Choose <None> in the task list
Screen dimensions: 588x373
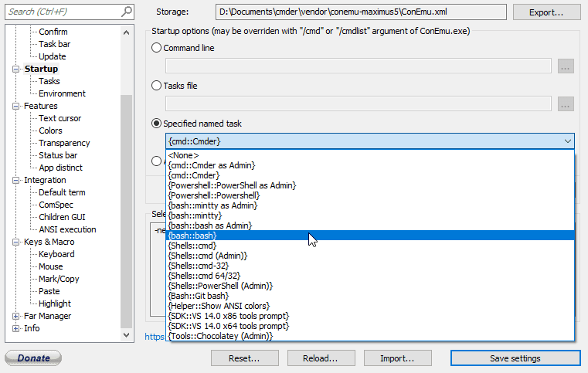click(370, 155)
